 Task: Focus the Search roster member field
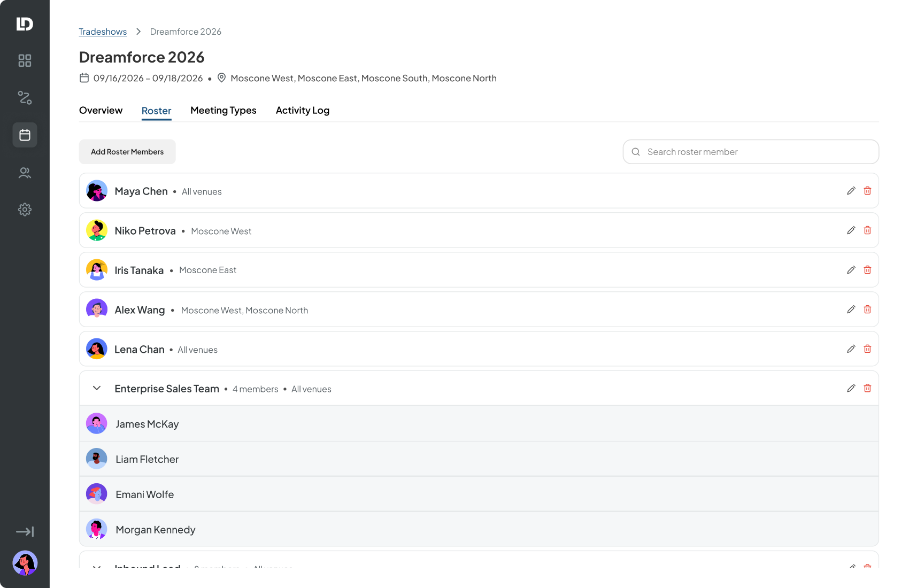pos(751,152)
